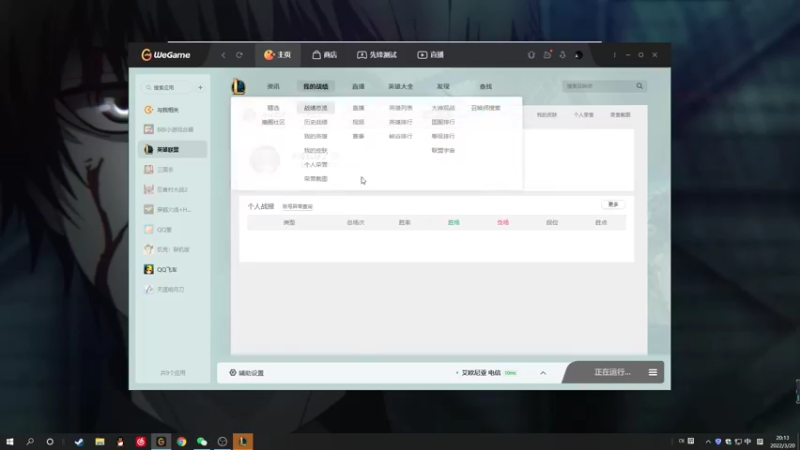Image resolution: width=800 pixels, height=450 pixels.
Task: Open the 我的战绩 navigation menu
Action: pyautogui.click(x=316, y=86)
